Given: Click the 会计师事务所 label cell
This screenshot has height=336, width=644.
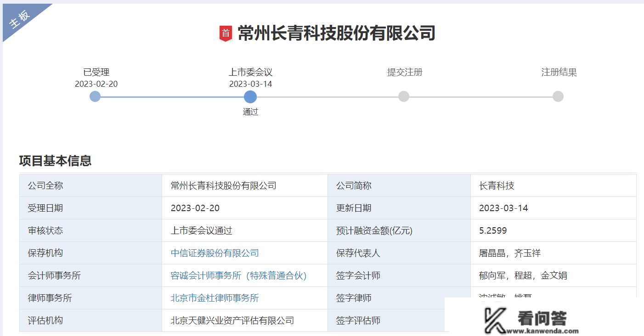Looking at the screenshot, I should tap(91, 275).
